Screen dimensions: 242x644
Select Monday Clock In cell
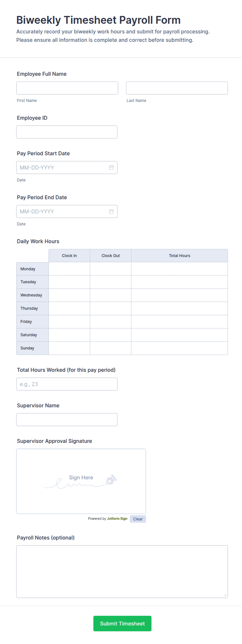(69, 269)
